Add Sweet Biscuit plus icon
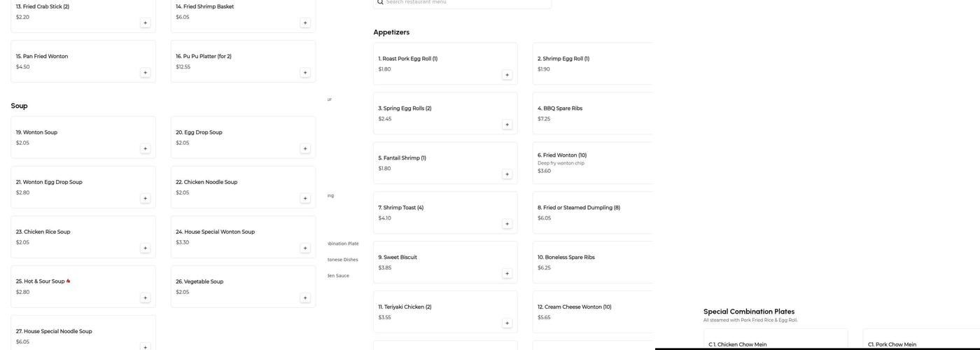Image resolution: width=980 pixels, height=350 pixels. (507, 274)
